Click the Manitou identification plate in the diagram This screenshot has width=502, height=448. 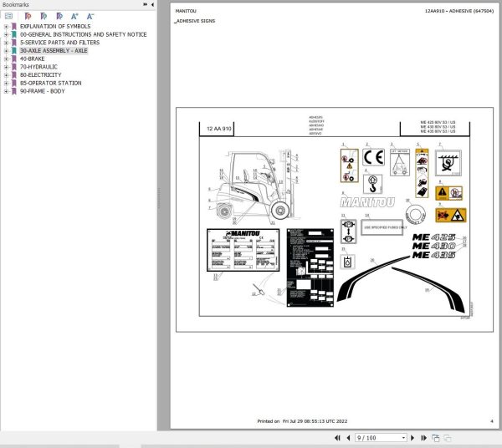(243, 250)
